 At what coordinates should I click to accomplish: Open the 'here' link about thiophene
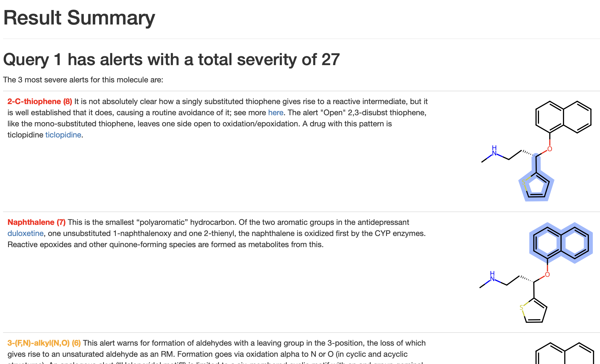tap(275, 113)
